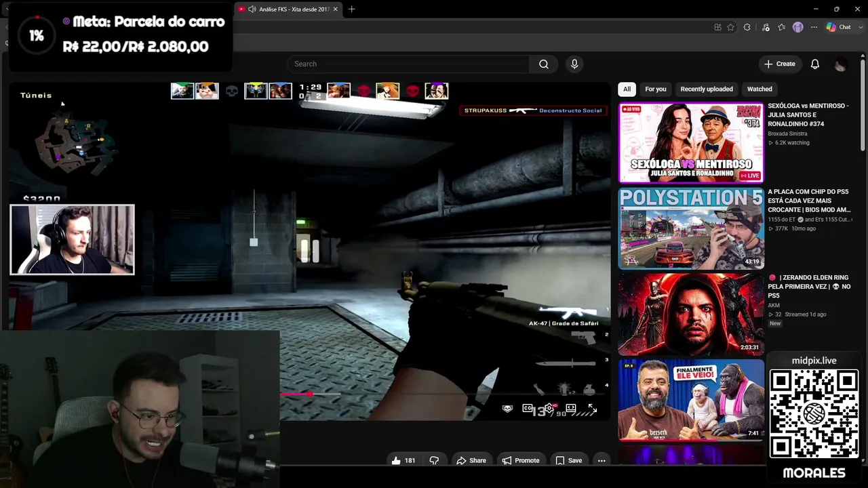Open a new browser tab
This screenshot has height=488, width=868.
click(x=351, y=9)
